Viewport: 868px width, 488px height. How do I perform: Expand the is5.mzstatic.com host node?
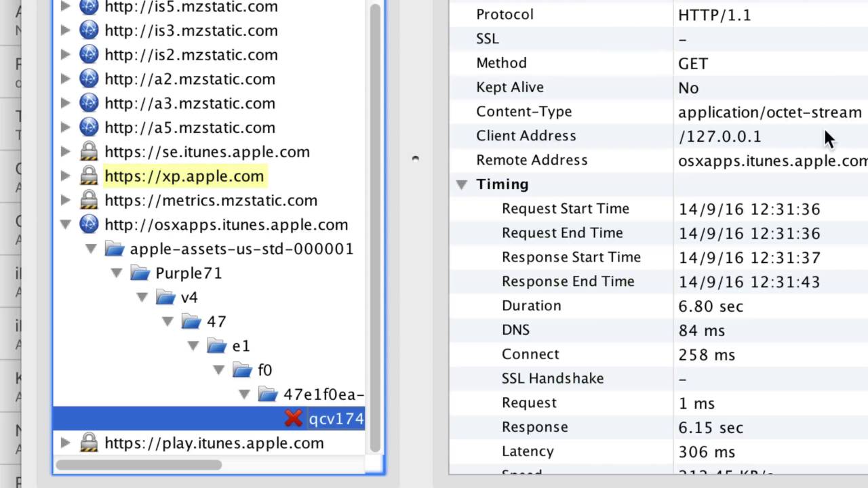65,7
